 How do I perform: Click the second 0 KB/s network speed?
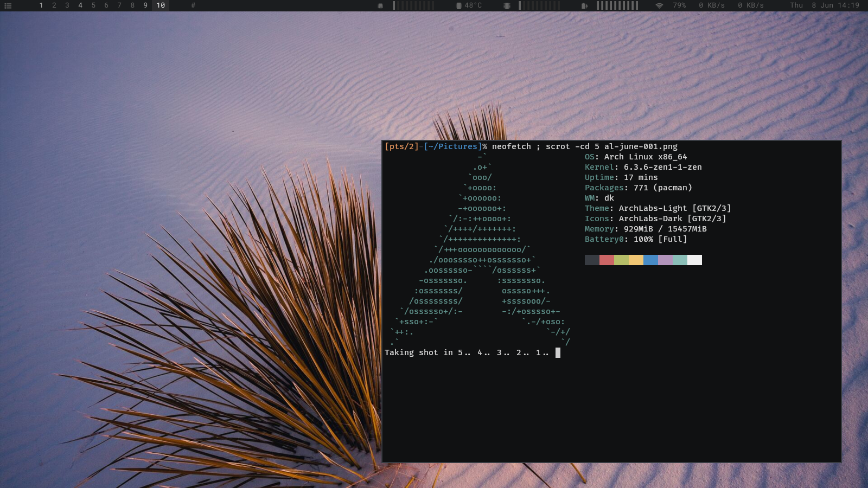751,5
